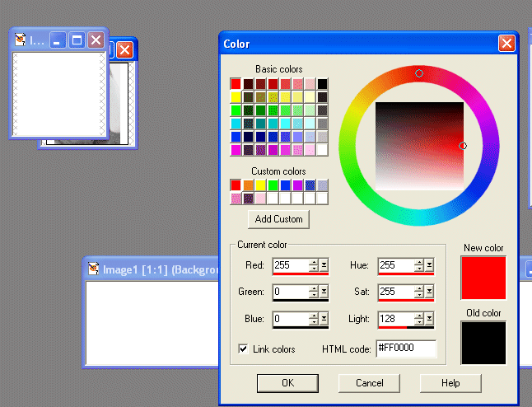Pick black in the Basic colors grid
Screen dimensions: 532x407
point(322,83)
